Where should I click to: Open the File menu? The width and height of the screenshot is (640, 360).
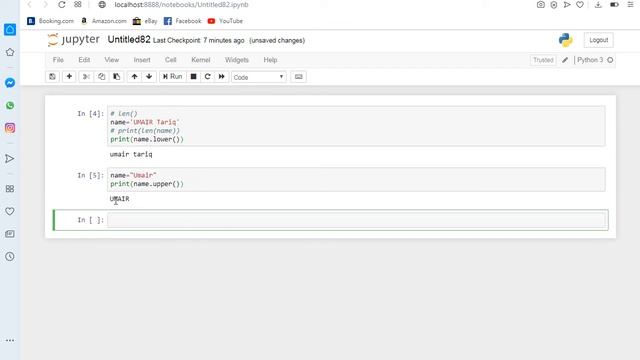[x=58, y=60]
